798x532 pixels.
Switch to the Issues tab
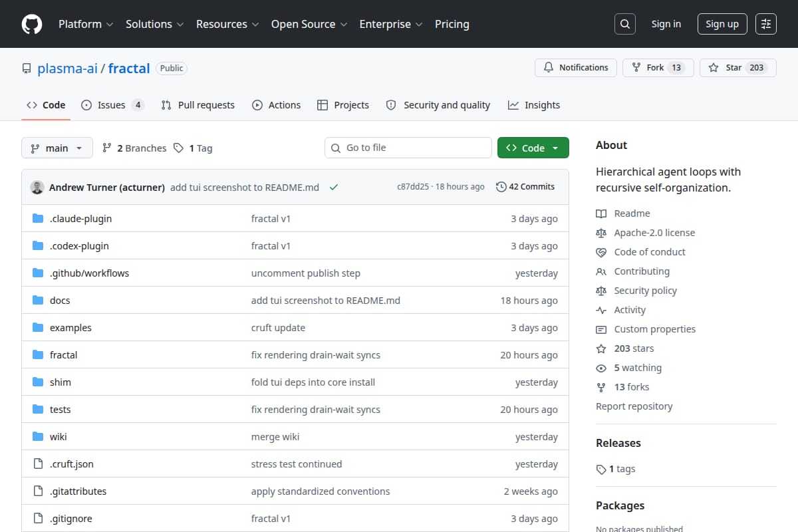click(x=112, y=105)
